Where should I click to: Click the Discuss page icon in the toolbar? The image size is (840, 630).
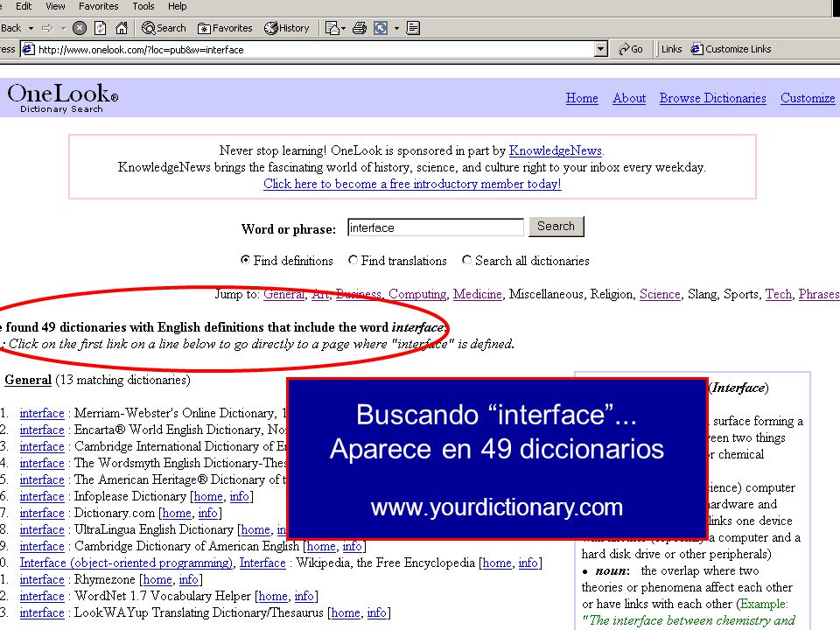tap(413, 28)
